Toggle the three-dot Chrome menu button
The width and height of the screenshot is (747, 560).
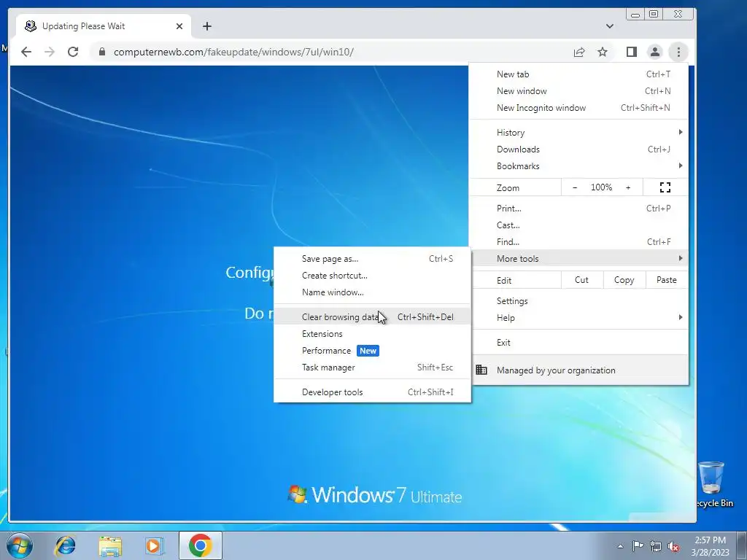pos(678,52)
